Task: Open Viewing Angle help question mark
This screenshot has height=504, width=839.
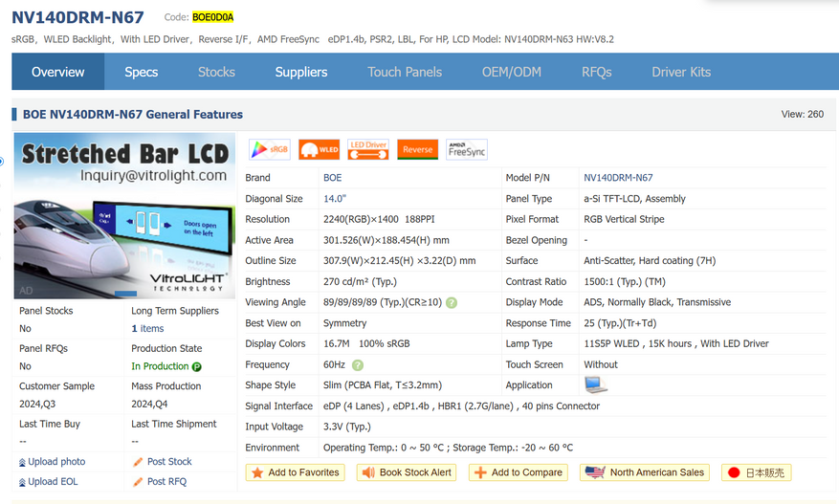Action: (452, 303)
